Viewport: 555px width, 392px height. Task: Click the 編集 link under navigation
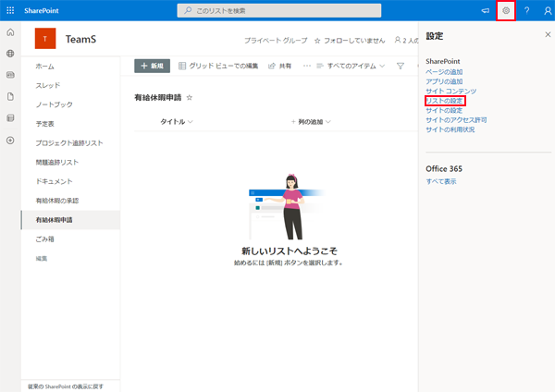coord(42,258)
